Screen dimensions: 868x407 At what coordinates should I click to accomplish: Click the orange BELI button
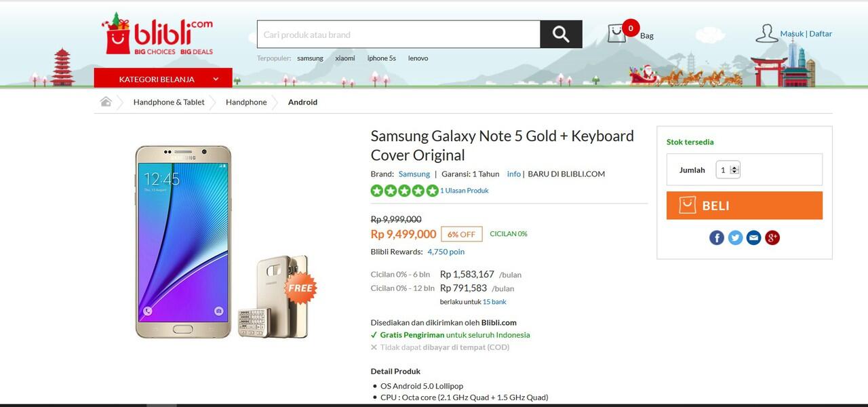[x=744, y=205]
